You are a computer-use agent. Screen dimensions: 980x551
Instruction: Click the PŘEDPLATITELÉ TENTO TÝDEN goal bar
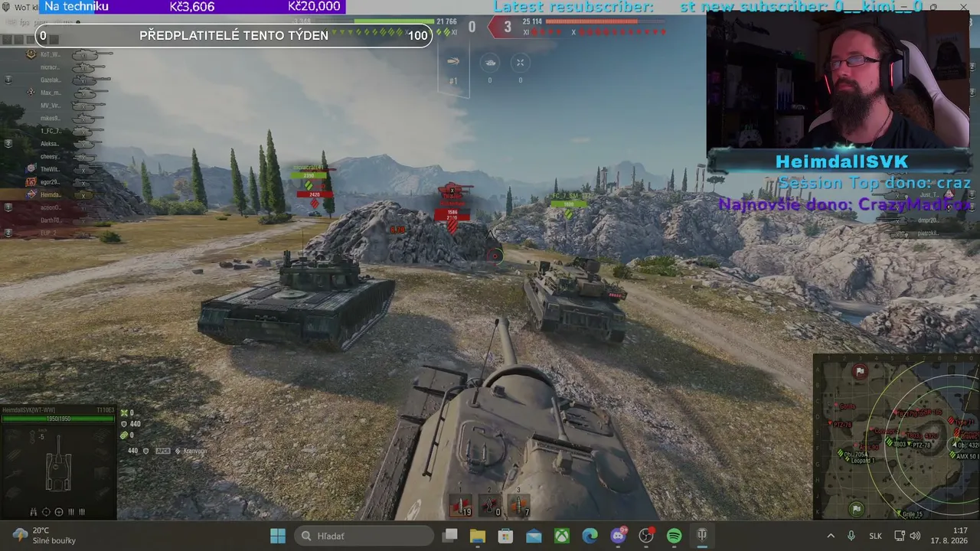point(234,35)
